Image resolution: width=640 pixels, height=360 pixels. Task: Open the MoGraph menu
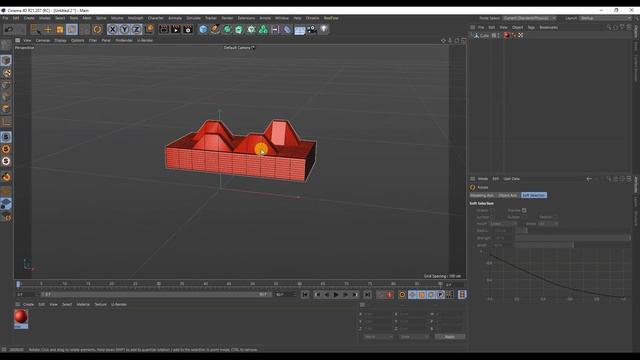[136, 18]
